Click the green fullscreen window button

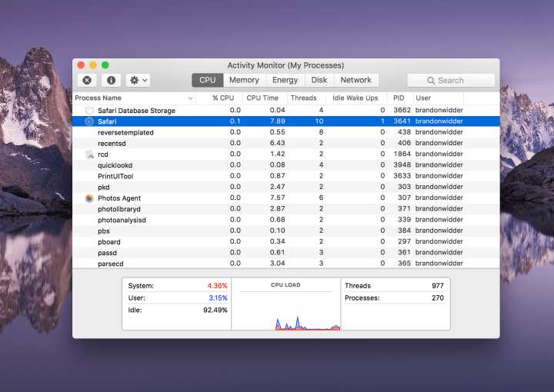click(x=105, y=65)
